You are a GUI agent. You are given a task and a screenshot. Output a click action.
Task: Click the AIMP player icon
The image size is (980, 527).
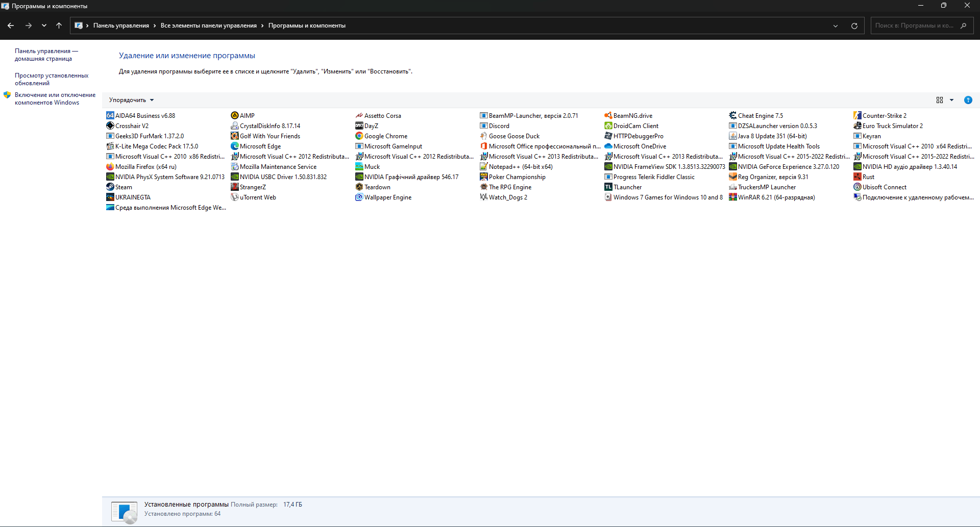pyautogui.click(x=235, y=116)
